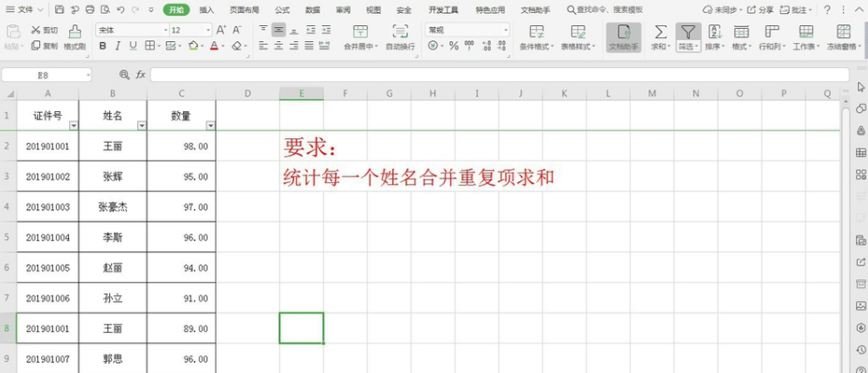Select the Format Painter (格式刷) tool
Screen dimensions: 868x373
(x=75, y=37)
